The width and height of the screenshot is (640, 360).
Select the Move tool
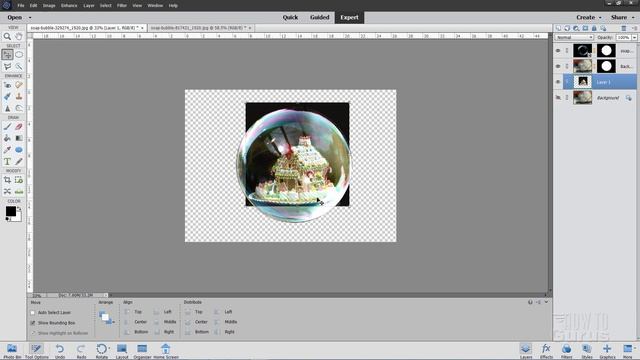pyautogui.click(x=7, y=54)
